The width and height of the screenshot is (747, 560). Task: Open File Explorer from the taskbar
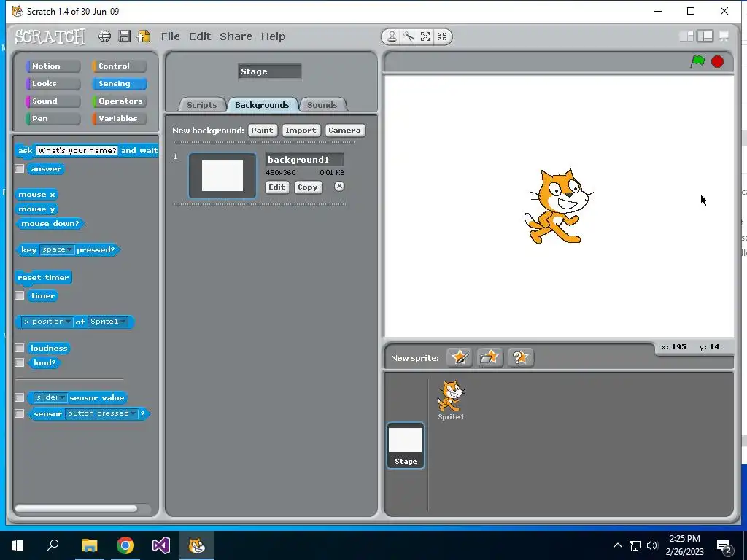pyautogui.click(x=90, y=545)
